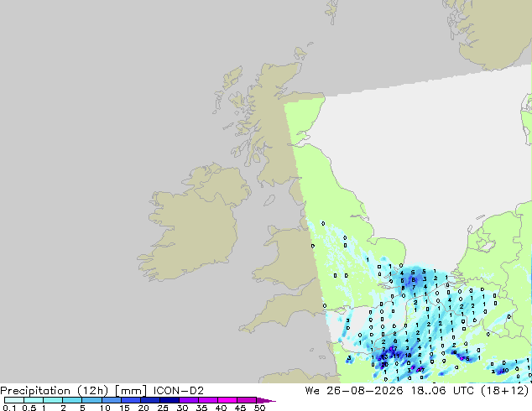Click the '30' legend value label
Viewport: 532px width, 411px height.
click(x=182, y=408)
